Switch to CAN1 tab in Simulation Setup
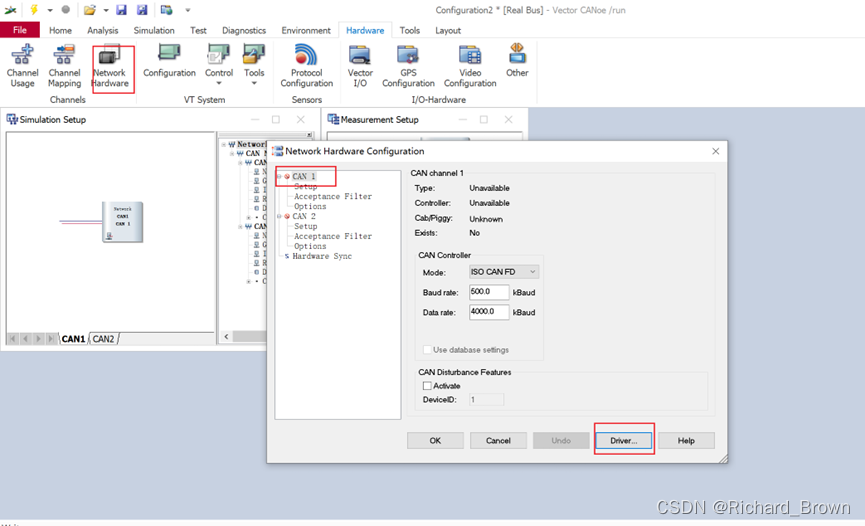 73,339
